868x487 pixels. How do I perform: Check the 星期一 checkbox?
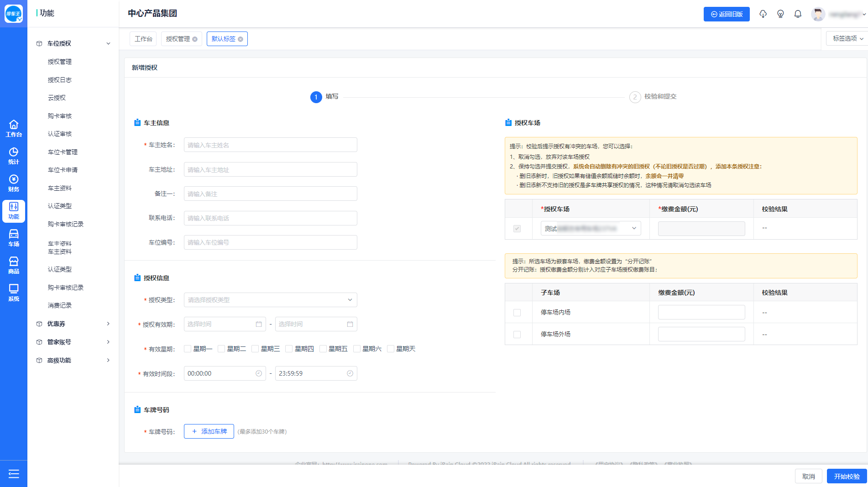(188, 349)
